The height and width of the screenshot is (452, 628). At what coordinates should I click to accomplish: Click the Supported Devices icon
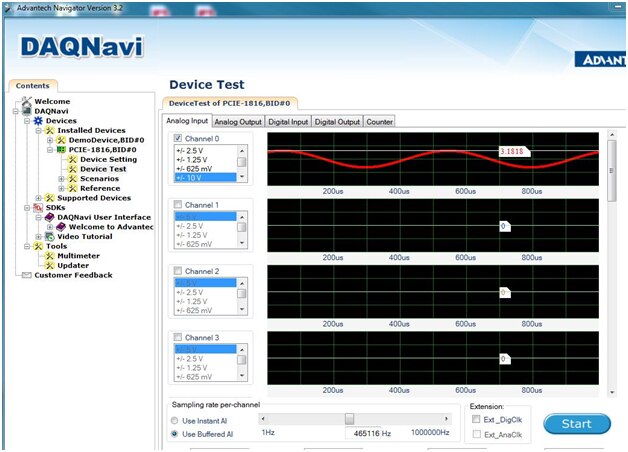click(50, 198)
